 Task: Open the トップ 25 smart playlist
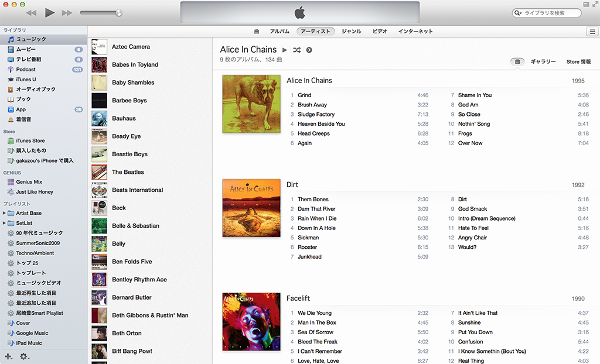coord(43,263)
